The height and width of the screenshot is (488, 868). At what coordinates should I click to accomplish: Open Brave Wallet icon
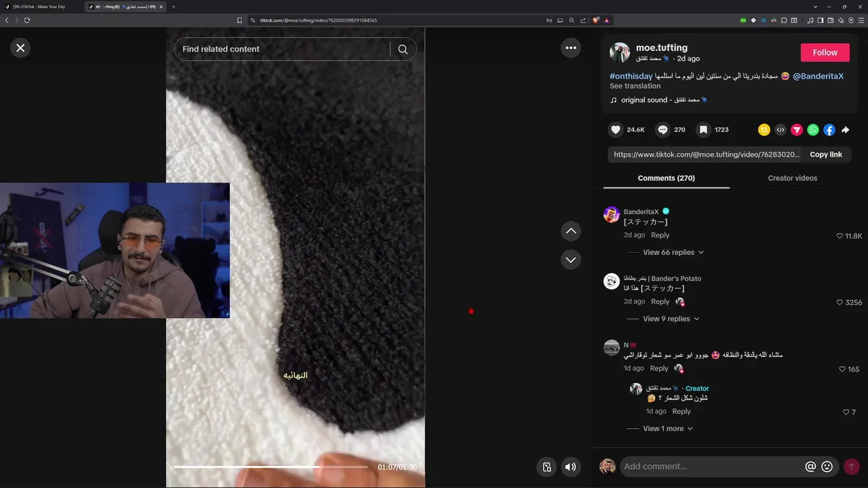point(831,20)
